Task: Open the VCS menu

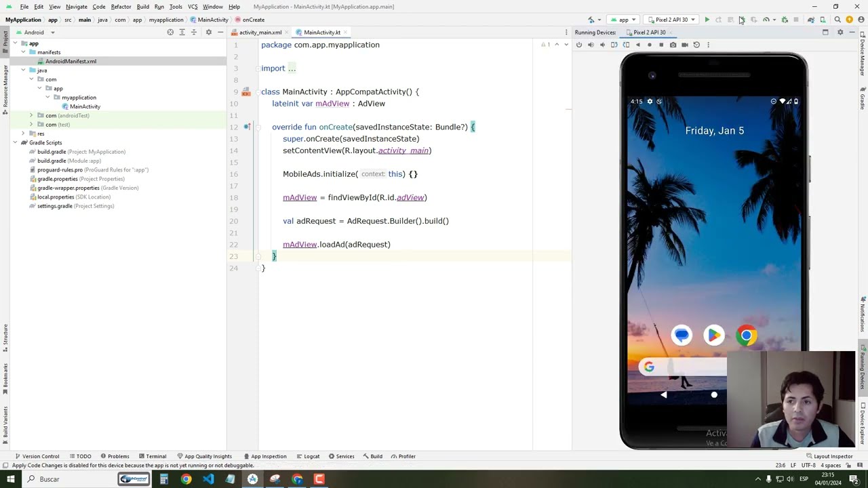Action: pyautogui.click(x=193, y=7)
